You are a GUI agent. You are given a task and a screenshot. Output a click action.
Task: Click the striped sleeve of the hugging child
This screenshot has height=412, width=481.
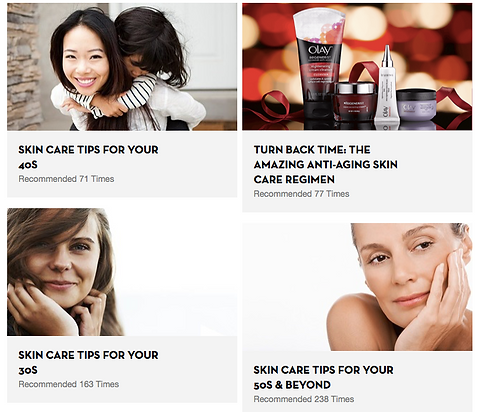(135, 95)
